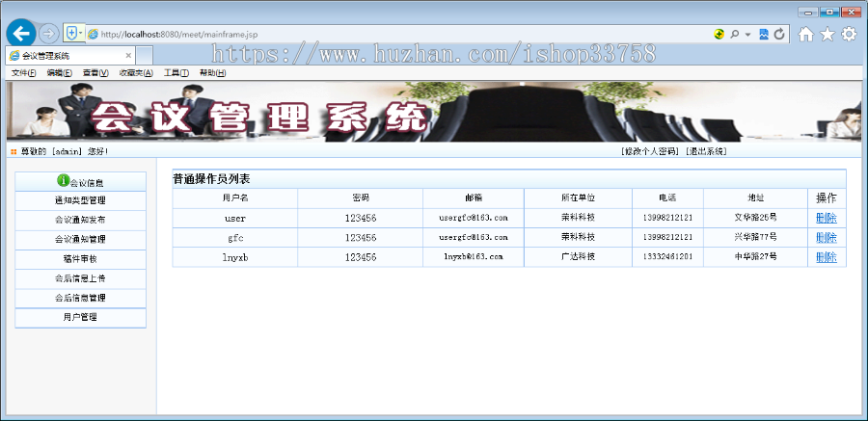Click the address cell 中华路27号
The height and width of the screenshot is (421, 868).
755,256
